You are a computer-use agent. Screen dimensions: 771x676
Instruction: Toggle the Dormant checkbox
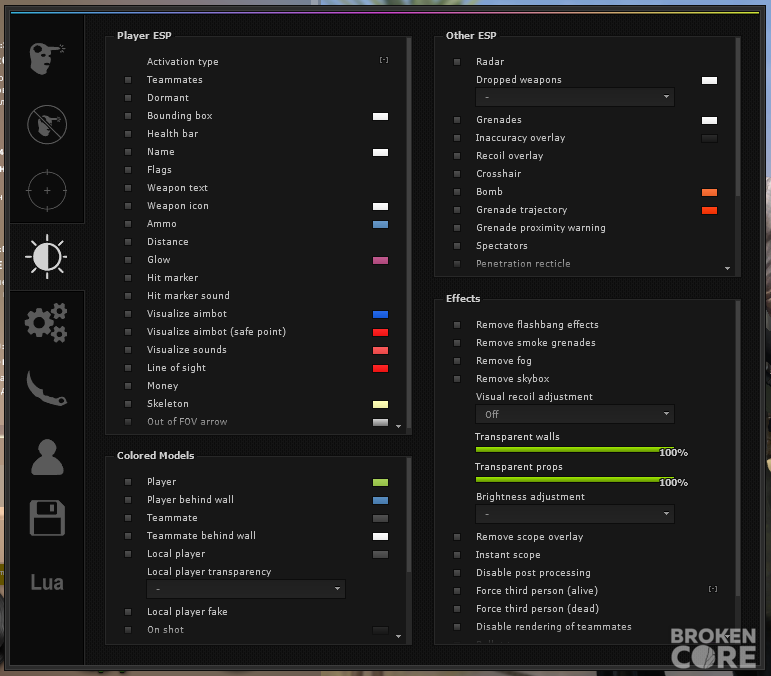[x=128, y=98]
